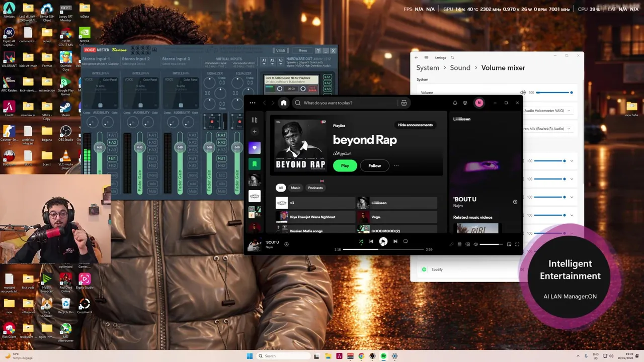Open Spotify three-dots main menu

[253, 103]
